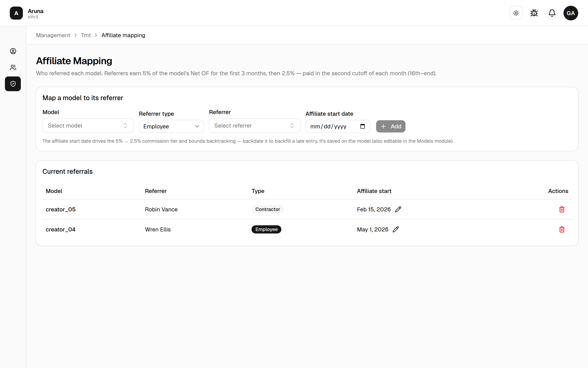Open the Select model combo box
Viewport: 588px width, 368px height.
pyautogui.click(x=88, y=126)
